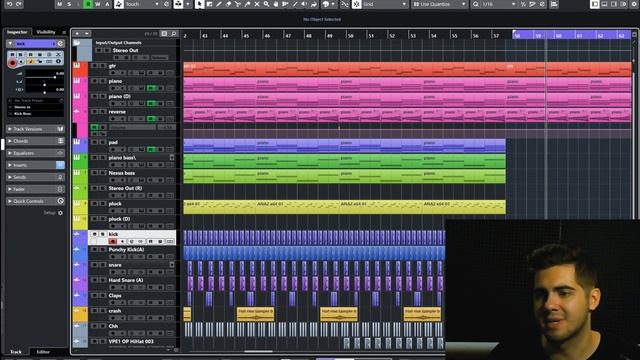
Task: Mute the gtr track
Action: 94,66
